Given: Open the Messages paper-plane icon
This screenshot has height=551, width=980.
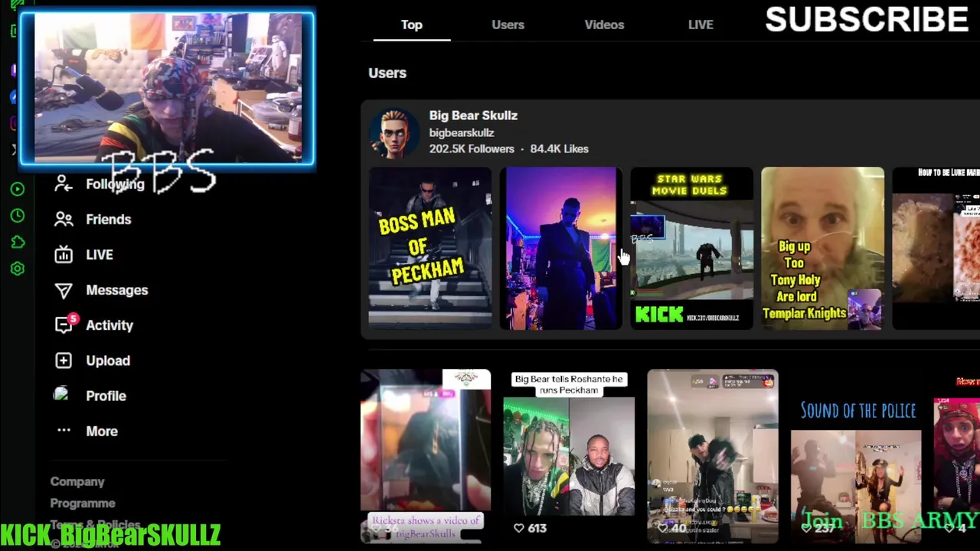Looking at the screenshot, I should click(x=64, y=290).
